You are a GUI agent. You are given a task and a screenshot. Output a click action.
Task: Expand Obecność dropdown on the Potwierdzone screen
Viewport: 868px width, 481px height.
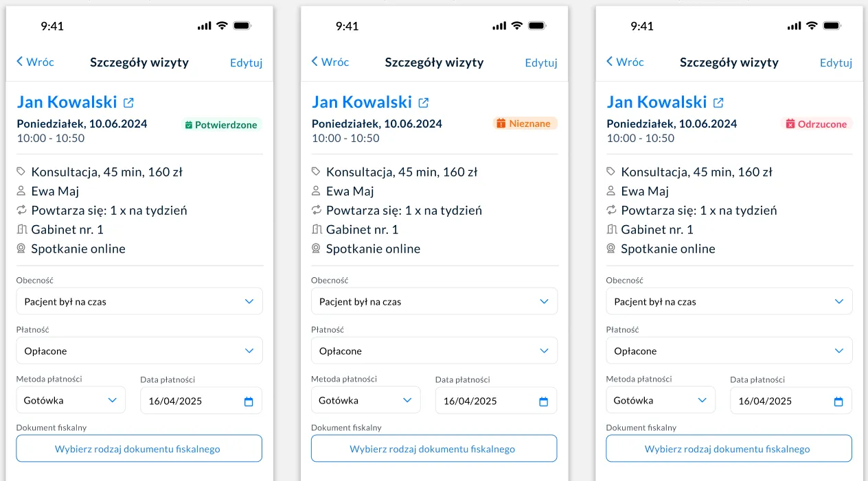(x=139, y=301)
